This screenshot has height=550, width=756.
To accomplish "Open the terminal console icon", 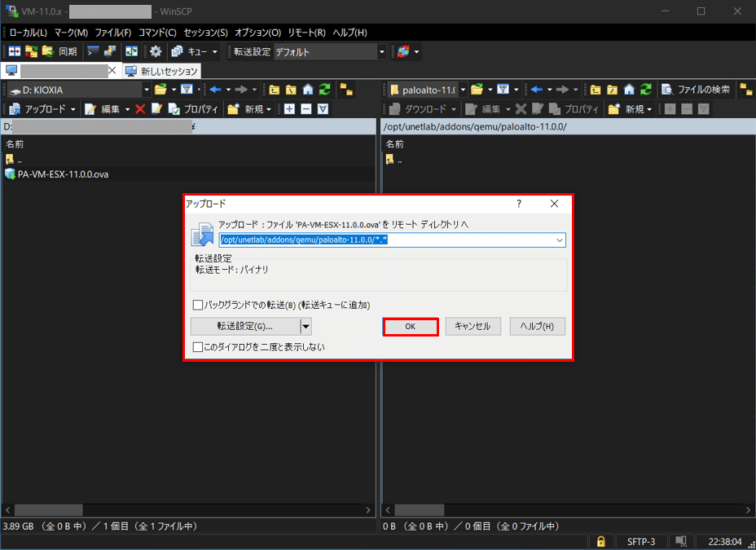I will point(93,51).
